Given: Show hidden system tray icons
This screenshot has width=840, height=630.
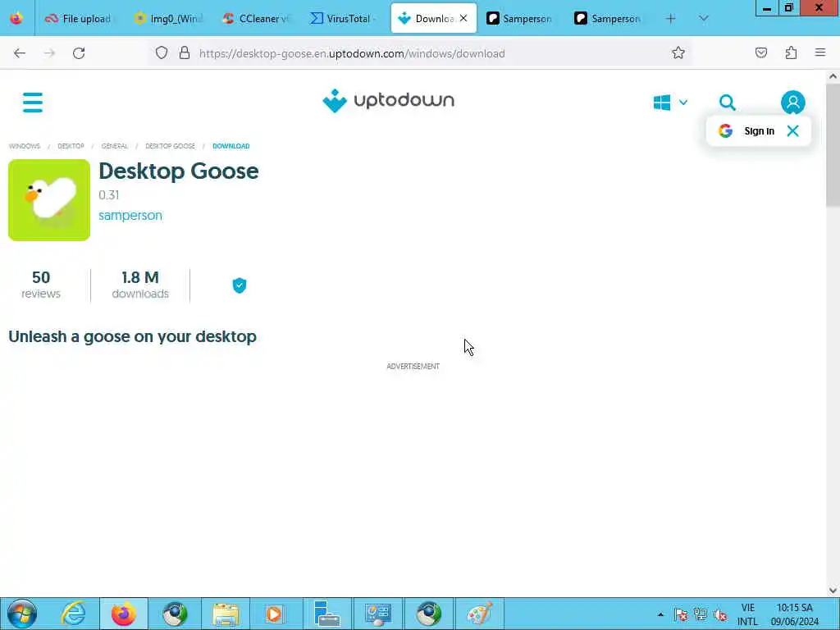Looking at the screenshot, I should [660, 614].
